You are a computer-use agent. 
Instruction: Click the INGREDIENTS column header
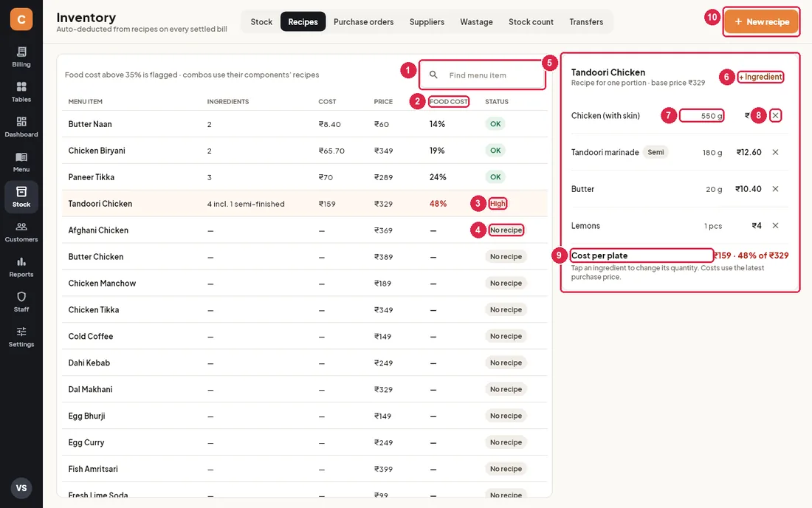point(228,101)
